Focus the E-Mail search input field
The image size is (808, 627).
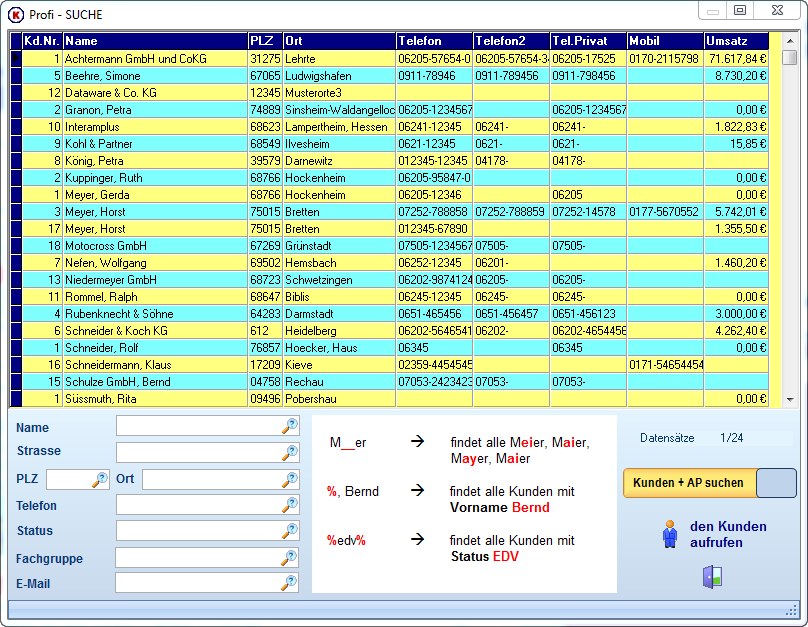click(x=207, y=582)
